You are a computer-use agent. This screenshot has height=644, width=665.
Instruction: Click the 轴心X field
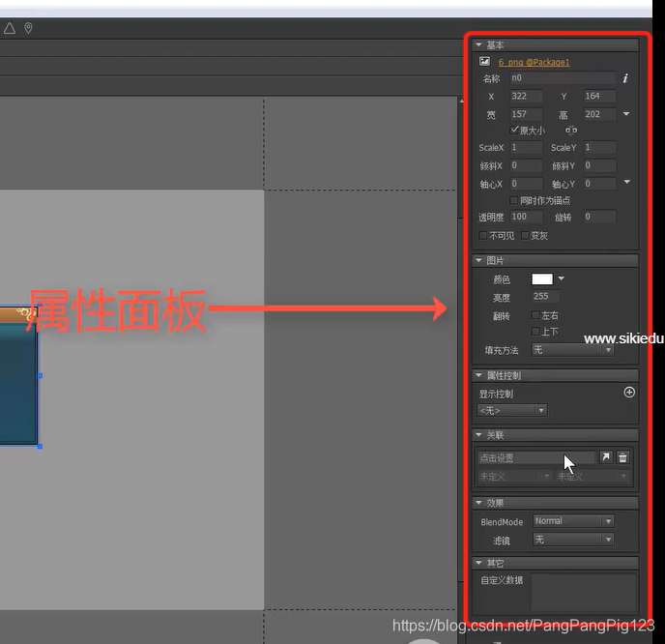(527, 184)
